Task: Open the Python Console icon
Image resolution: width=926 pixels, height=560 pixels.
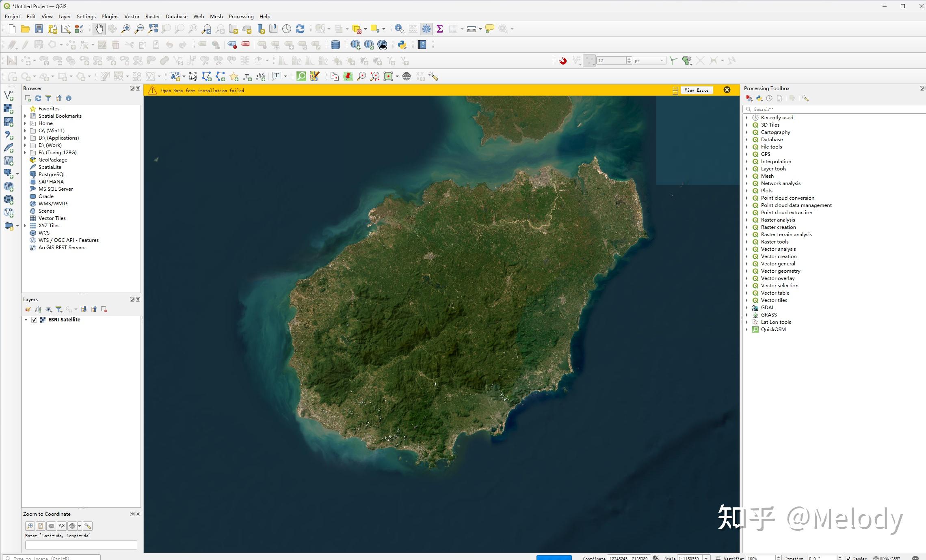Action: [402, 45]
